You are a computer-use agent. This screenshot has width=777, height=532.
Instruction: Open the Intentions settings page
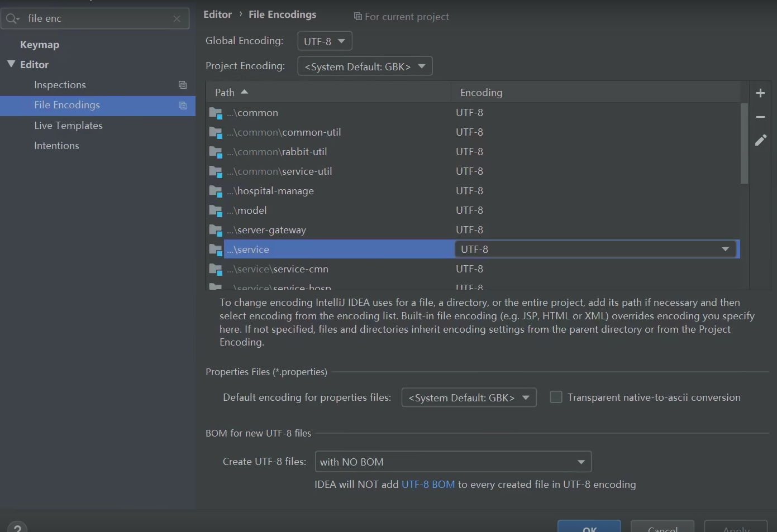[56, 146]
